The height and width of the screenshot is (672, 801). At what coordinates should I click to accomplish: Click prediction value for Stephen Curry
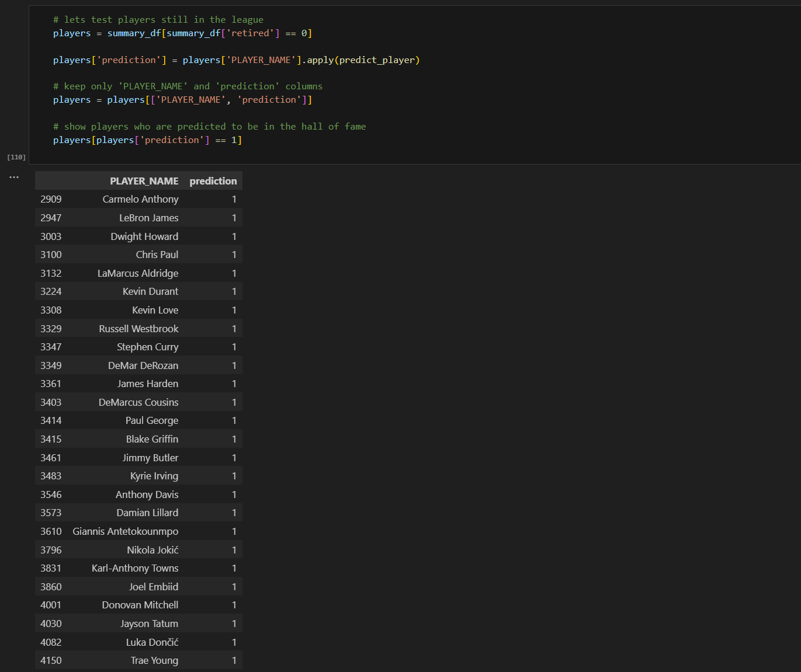tap(234, 347)
